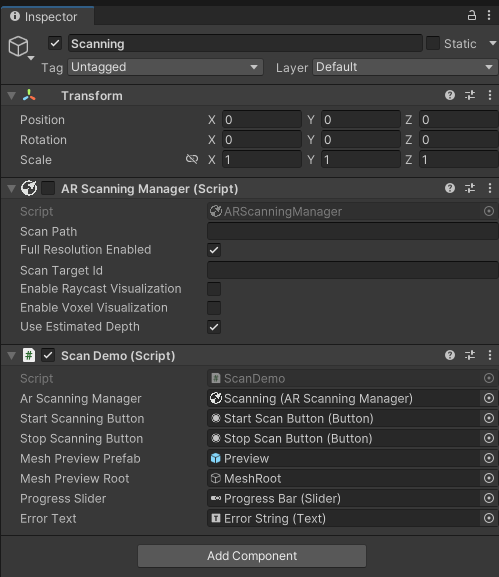Click object picker for ARScanningManager script field
The width and height of the screenshot is (499, 577).
[x=489, y=211]
